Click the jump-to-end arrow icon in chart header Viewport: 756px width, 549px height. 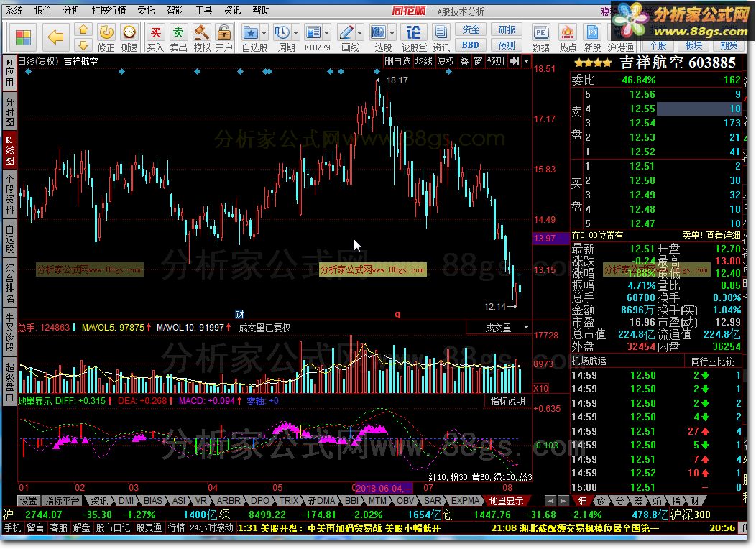515,61
